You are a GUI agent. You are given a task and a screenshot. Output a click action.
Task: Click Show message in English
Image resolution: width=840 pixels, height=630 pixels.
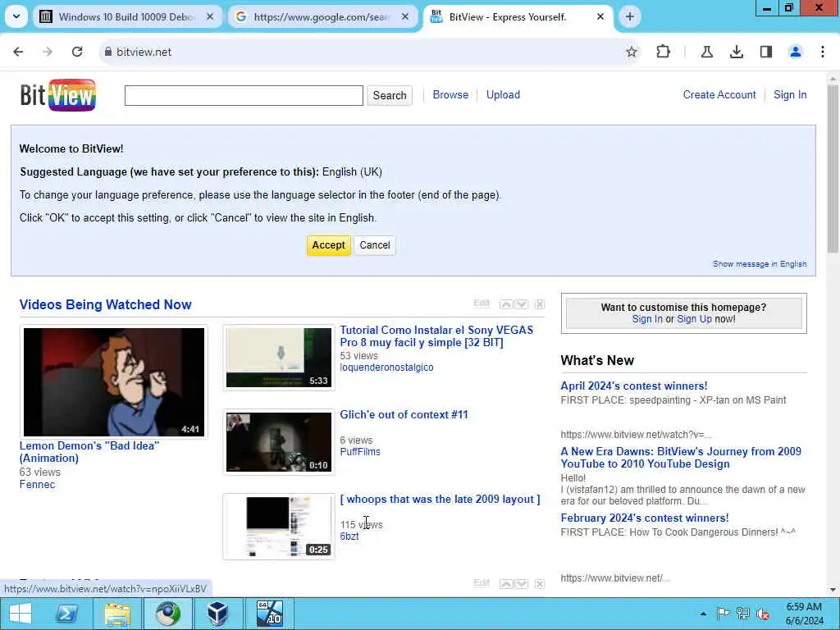760,264
